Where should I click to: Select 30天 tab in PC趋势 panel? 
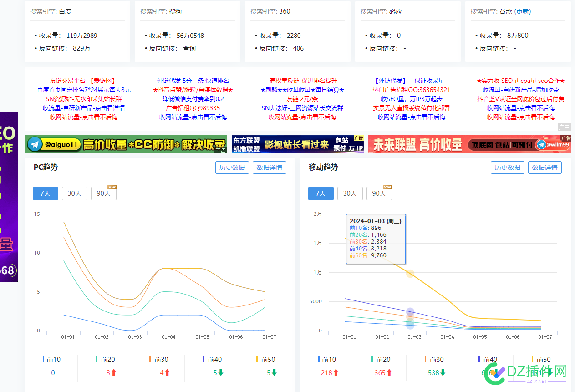point(75,193)
